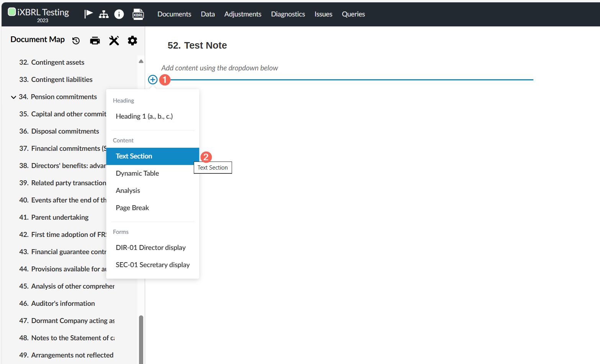Open the Queries menu

tap(353, 14)
